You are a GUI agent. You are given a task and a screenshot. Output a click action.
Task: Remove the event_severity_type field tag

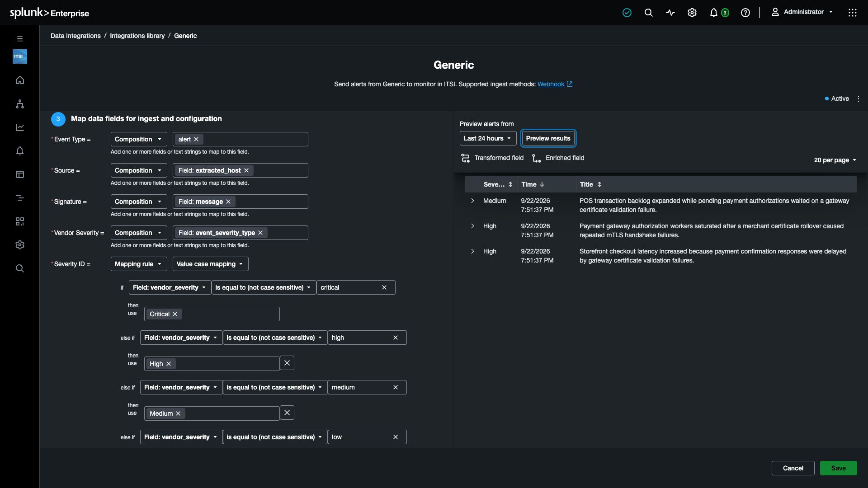pos(260,233)
